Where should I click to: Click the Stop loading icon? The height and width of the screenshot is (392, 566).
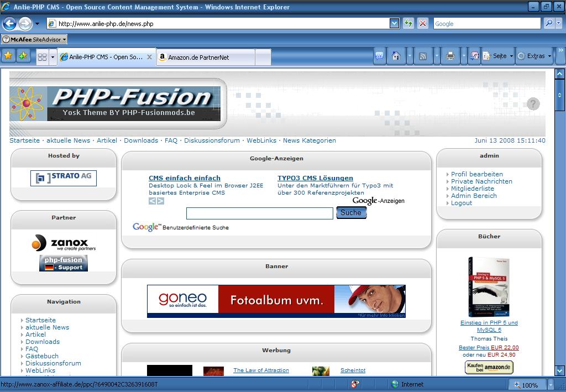(423, 23)
